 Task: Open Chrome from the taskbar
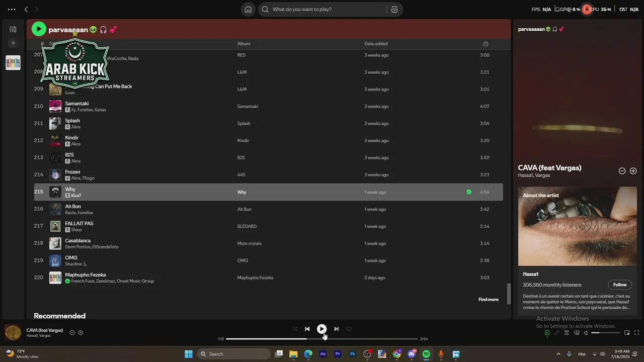[x=397, y=354]
